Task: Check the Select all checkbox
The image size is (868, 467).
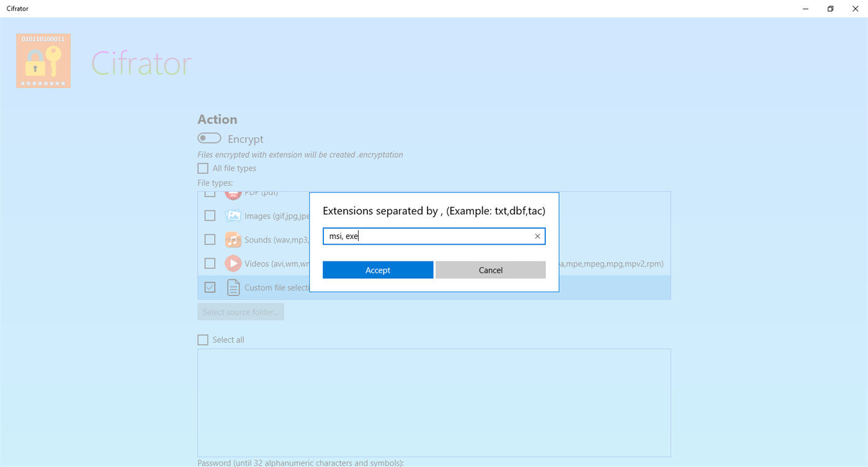Action: pyautogui.click(x=202, y=339)
